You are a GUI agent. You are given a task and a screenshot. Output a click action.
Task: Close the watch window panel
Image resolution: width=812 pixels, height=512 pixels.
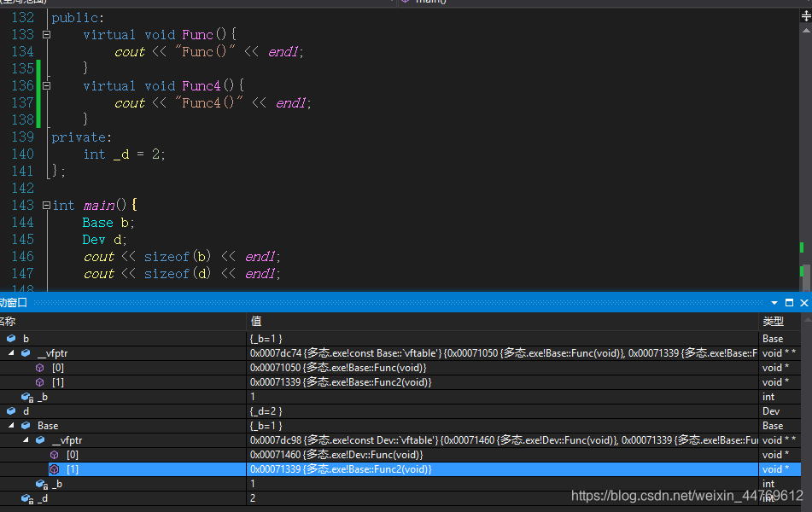point(804,303)
